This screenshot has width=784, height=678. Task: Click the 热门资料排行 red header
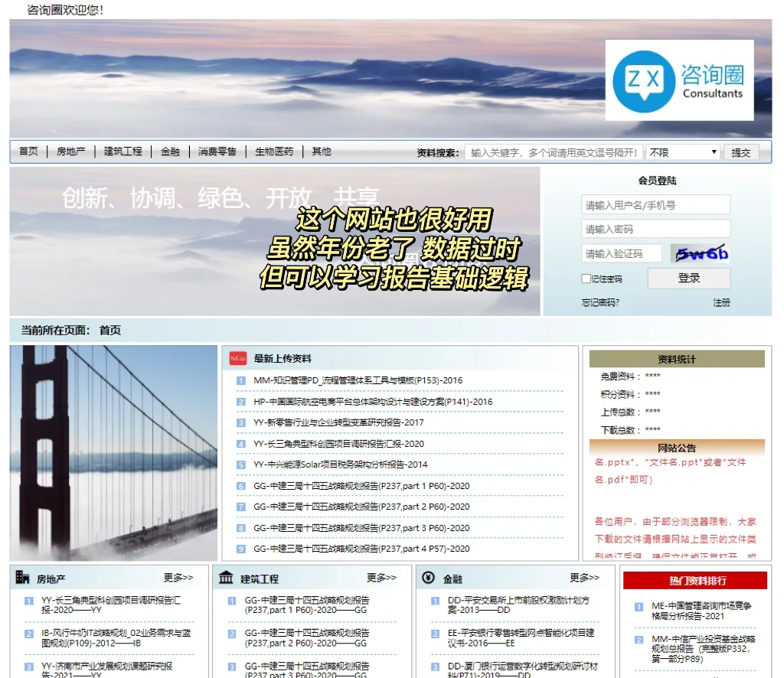pyautogui.click(x=695, y=581)
